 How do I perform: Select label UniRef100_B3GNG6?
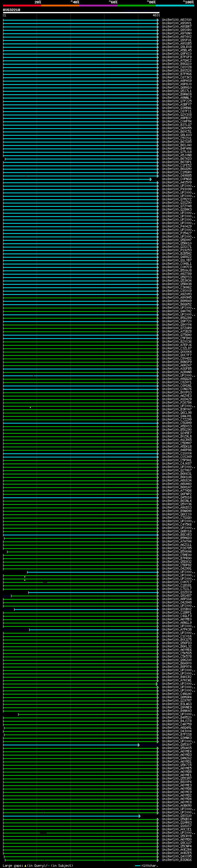tap(177, 860)
